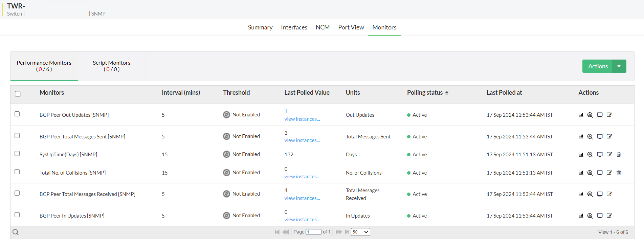Click view instances for BGP Peer In Updates
The height and width of the screenshot is (246, 644).
[302, 220]
